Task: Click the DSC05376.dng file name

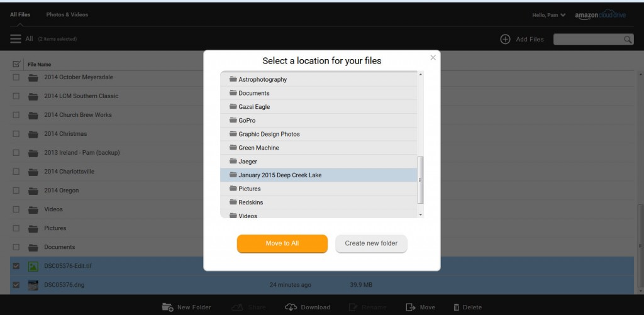Action: 65,285
